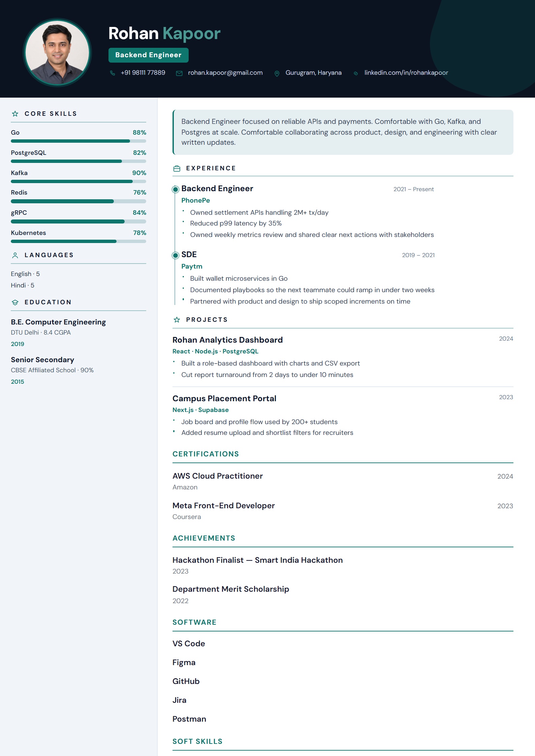The image size is (535, 756).
Task: Click the gRPC skill progress bar
Action: pyautogui.click(x=78, y=221)
